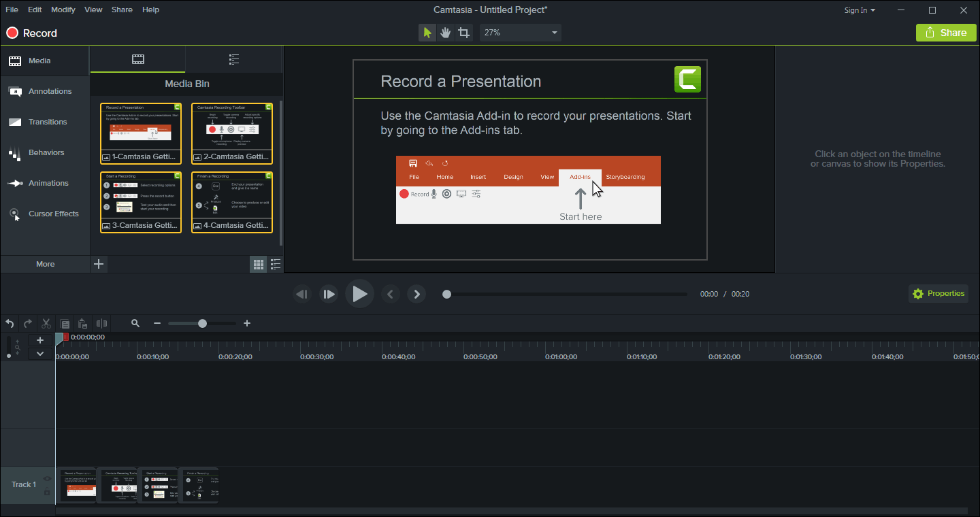The width and height of the screenshot is (980, 517).
Task: Expand More tools in the sidebar
Action: (x=45, y=264)
